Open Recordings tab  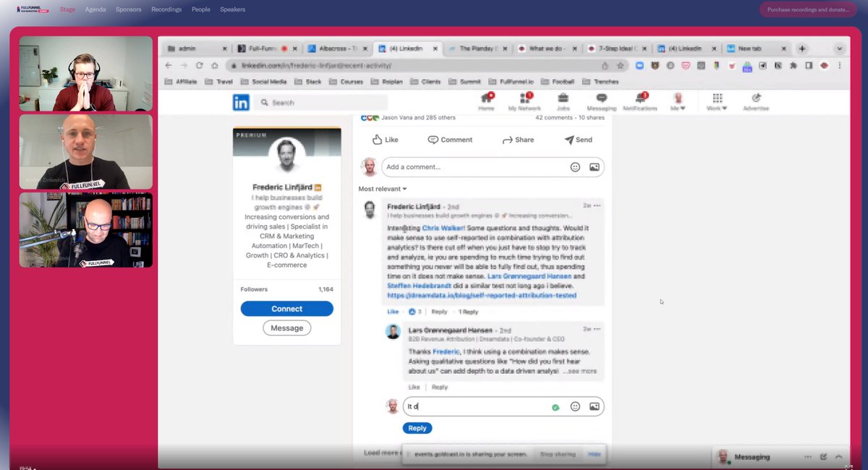coord(166,9)
